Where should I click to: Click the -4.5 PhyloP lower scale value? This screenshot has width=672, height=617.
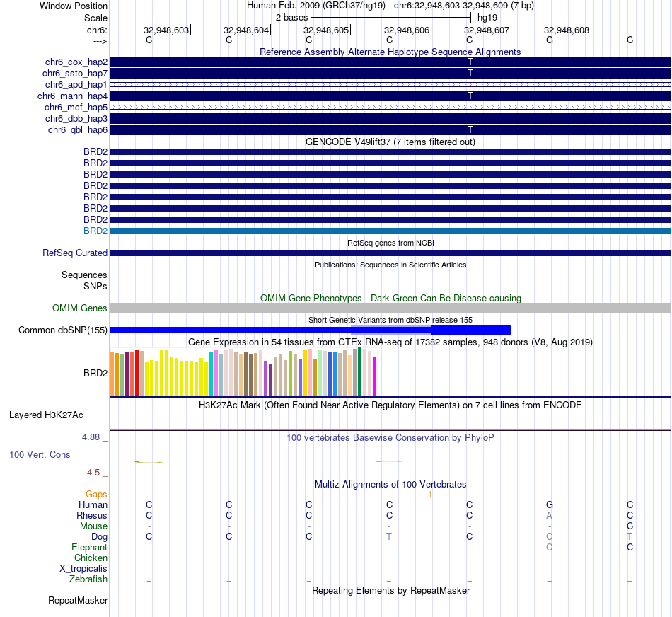pos(92,473)
